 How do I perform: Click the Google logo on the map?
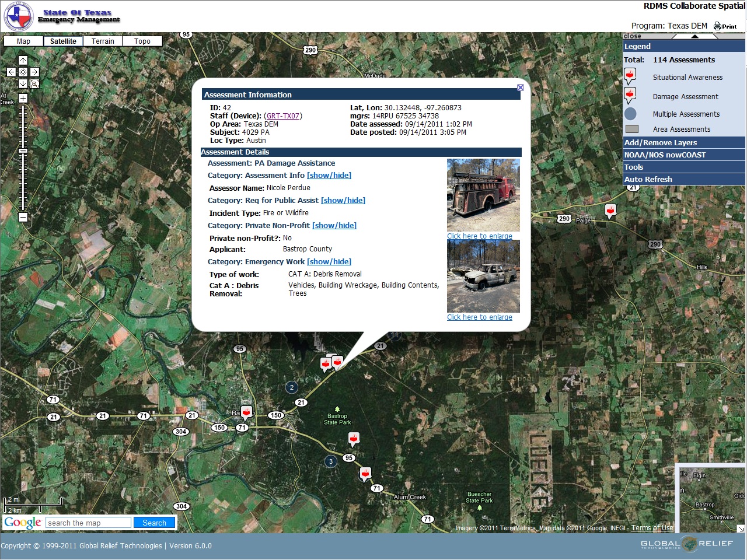point(23,522)
